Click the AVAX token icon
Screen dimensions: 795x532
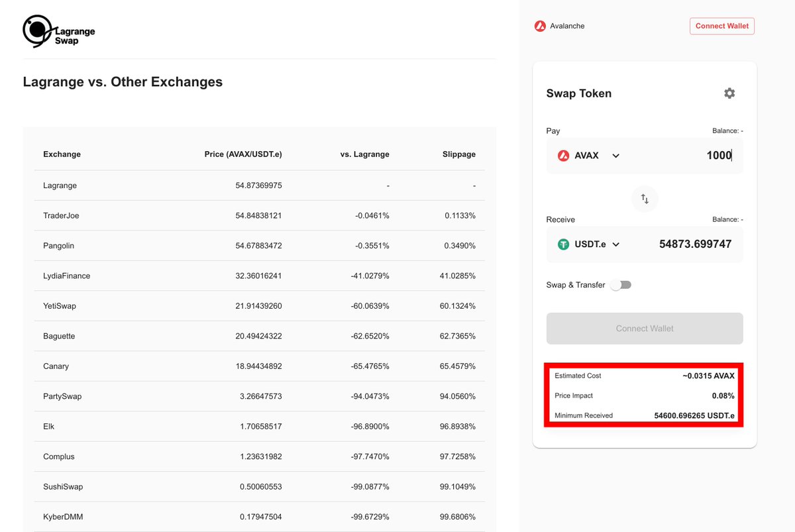pos(563,156)
